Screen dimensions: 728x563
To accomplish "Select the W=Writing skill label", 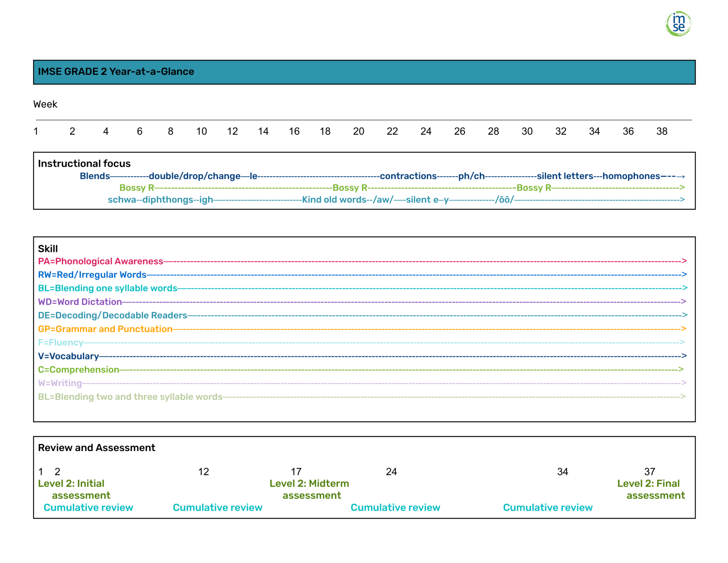I will (x=60, y=383).
